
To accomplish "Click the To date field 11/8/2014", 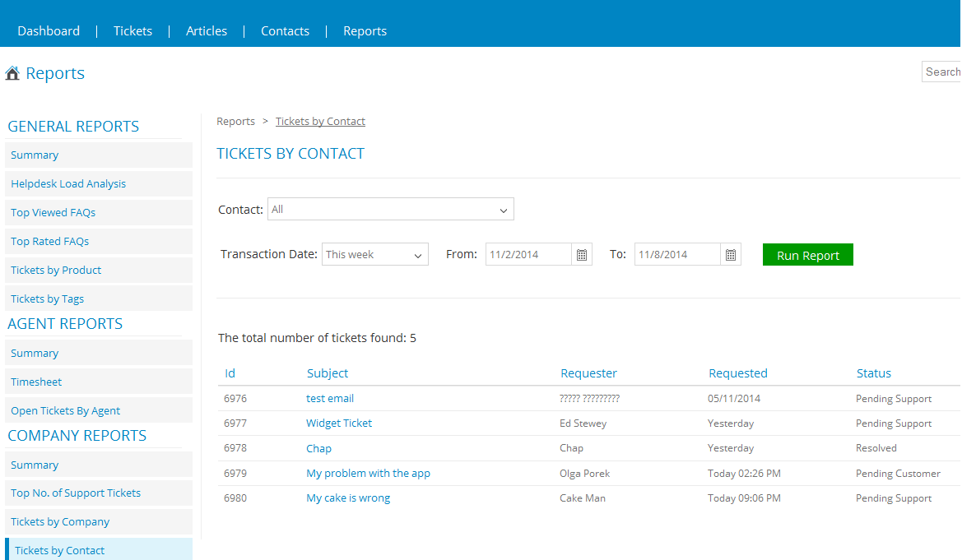I will [x=677, y=254].
